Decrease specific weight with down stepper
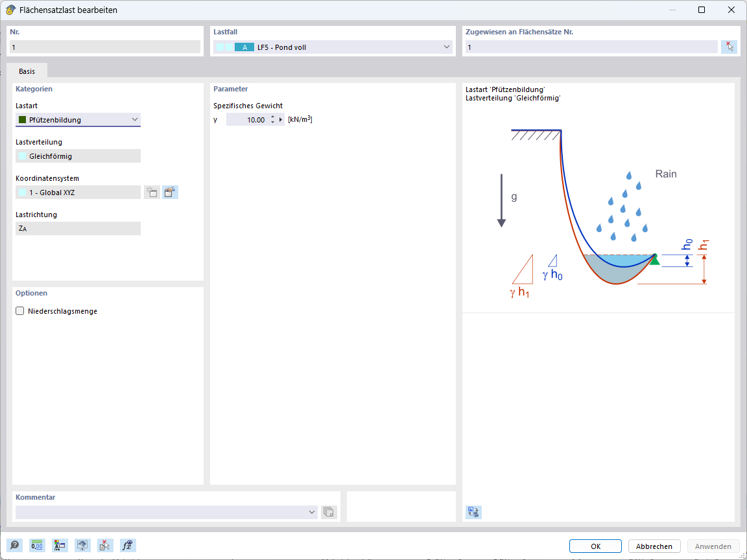Screen dimensions: 747x560 (272, 122)
